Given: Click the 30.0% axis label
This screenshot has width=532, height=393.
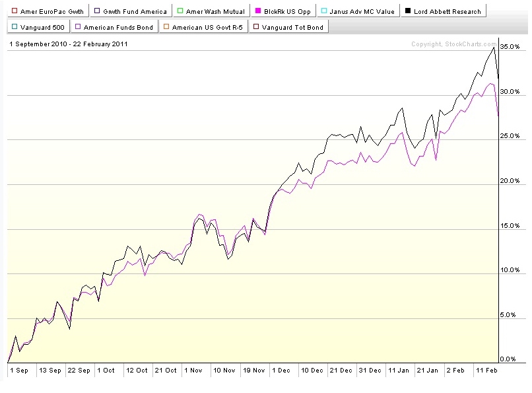Looking at the screenshot, I should pyautogui.click(x=510, y=92).
